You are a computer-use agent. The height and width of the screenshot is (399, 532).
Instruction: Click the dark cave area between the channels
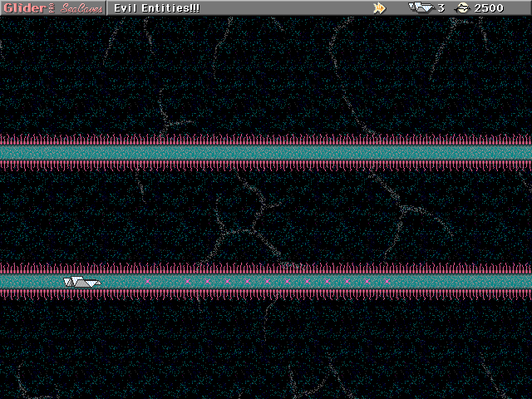click(x=266, y=216)
